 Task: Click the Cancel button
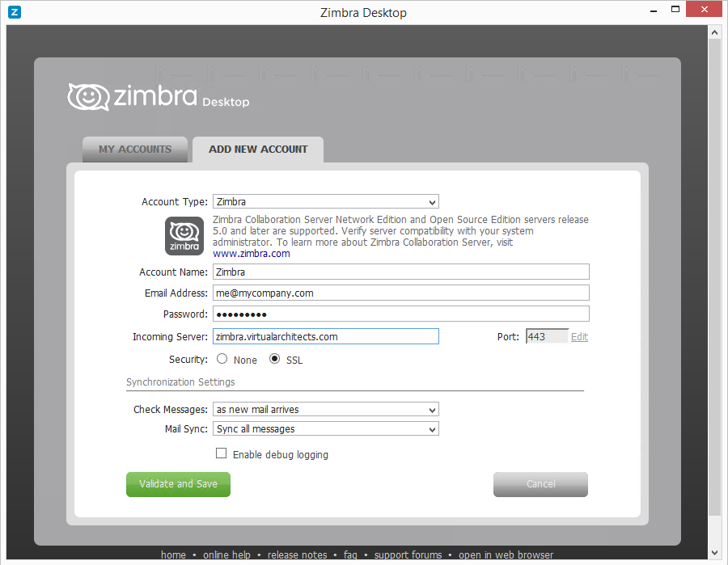tap(540, 484)
